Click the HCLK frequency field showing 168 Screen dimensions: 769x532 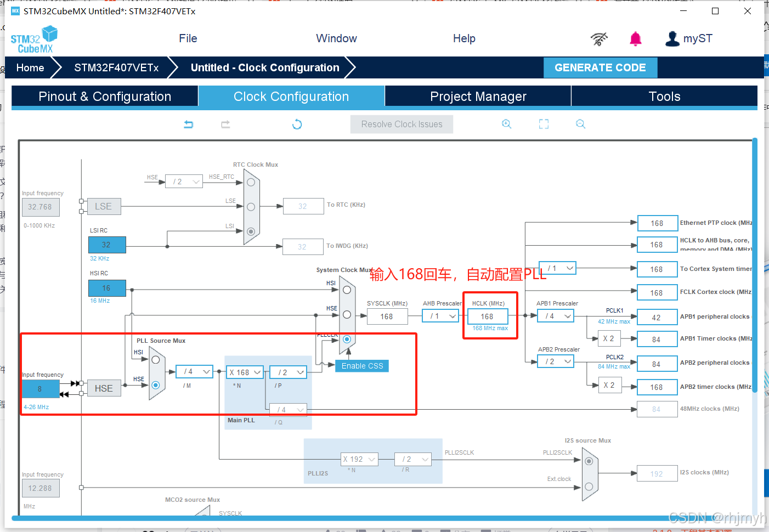[487, 316]
